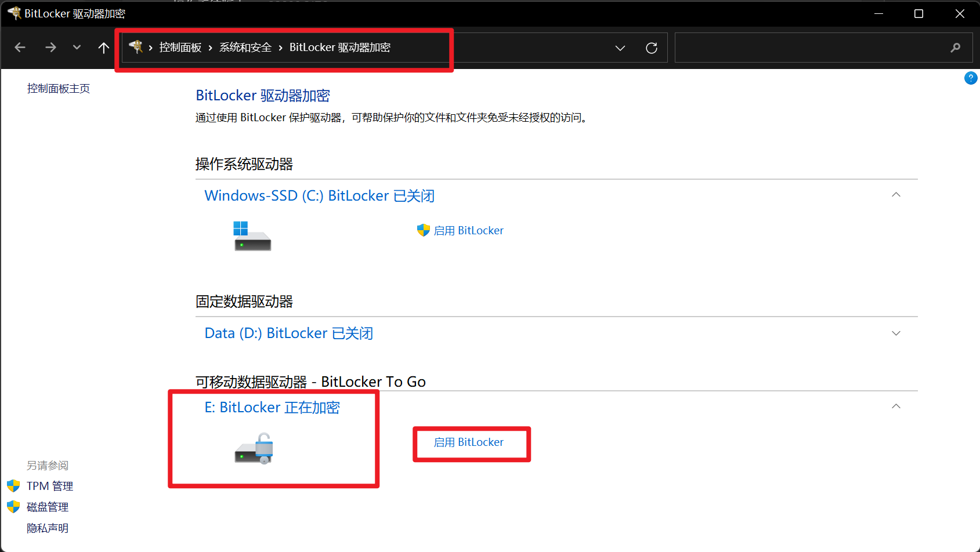The image size is (980, 552).
Task: Open help via question mark icon
Action: point(971,78)
